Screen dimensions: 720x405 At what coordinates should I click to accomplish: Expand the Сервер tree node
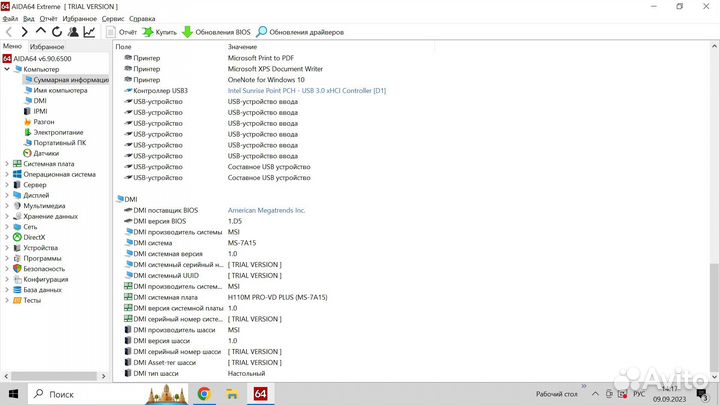pos(7,185)
